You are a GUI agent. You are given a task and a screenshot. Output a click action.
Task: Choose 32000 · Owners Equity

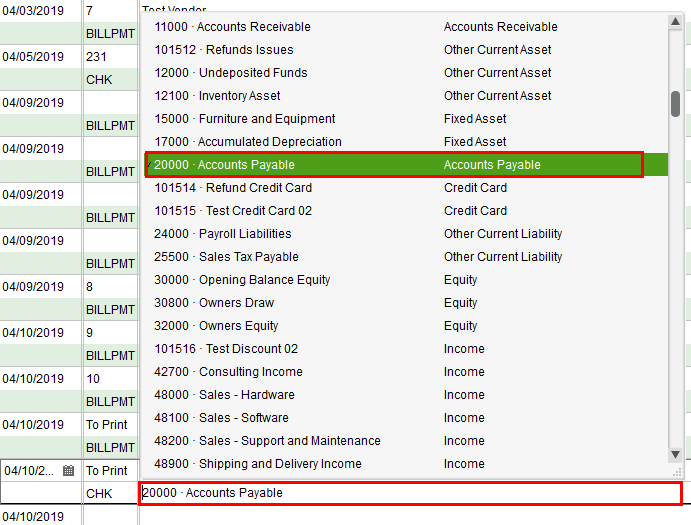click(x=406, y=326)
